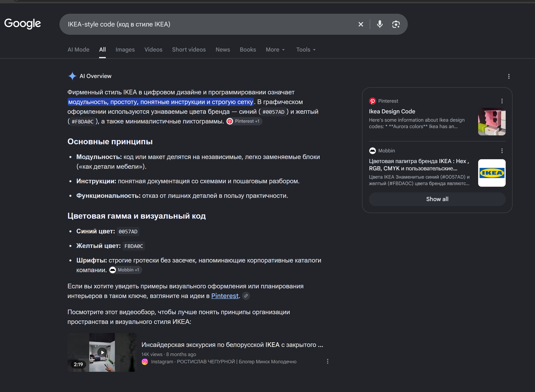Click the Mobbin logo in source card

(x=372, y=151)
